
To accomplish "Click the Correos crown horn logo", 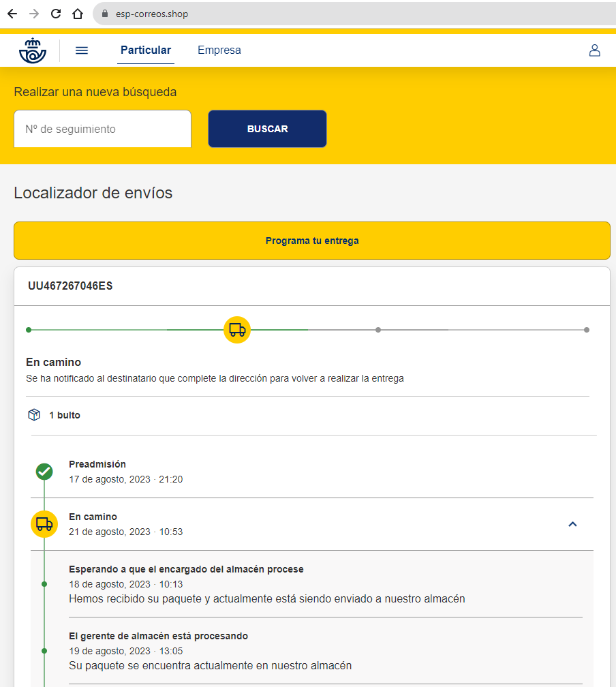I will tap(33, 50).
